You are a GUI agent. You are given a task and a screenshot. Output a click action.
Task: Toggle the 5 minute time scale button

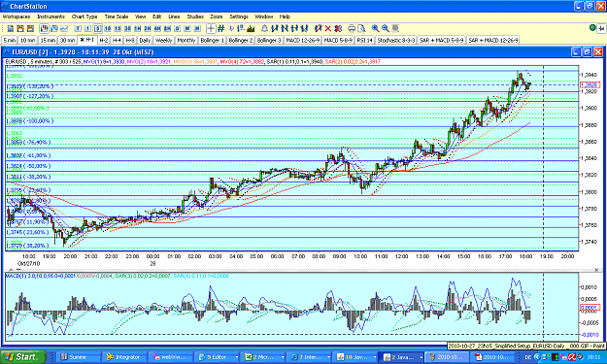click(x=97, y=28)
